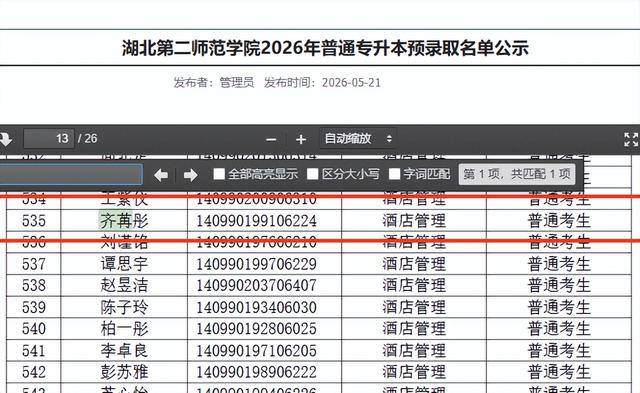This screenshot has width=640, height=393.
Task: Click 酒店管理 in row 535
Action: click(414, 221)
